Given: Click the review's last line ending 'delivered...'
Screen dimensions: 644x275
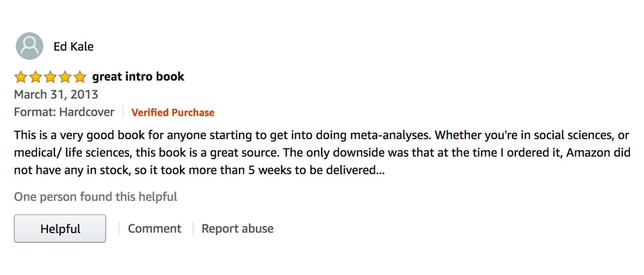Looking at the screenshot, I should 199,170.
